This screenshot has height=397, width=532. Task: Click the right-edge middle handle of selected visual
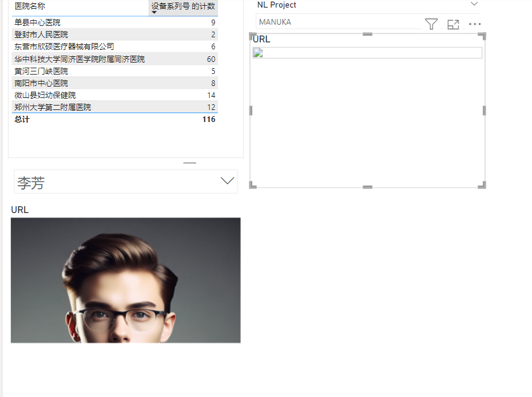click(484, 111)
